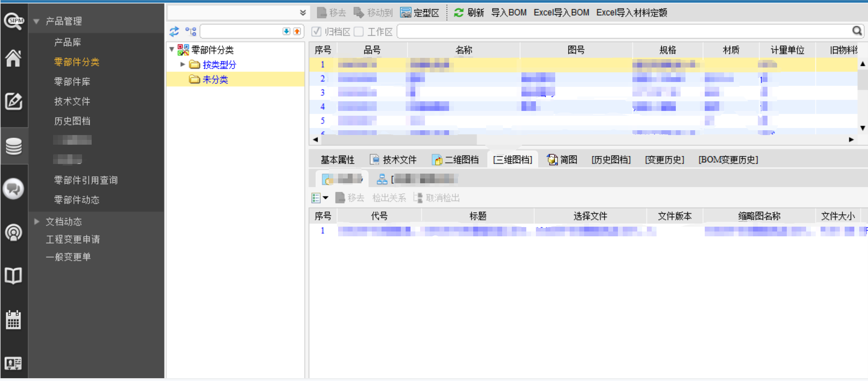Expand the 文档动态 menu section
Screen dimensions: 868x381
click(x=37, y=221)
